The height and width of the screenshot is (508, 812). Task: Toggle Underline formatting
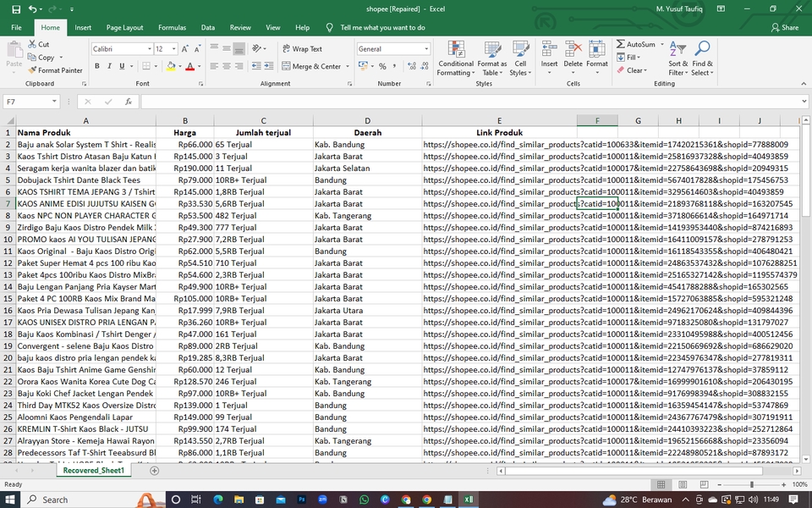point(122,66)
